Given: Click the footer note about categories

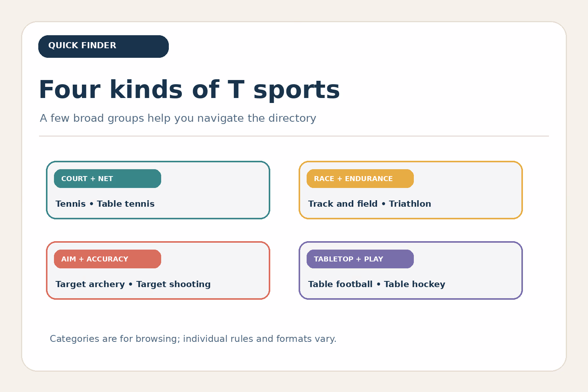Looking at the screenshot, I should pyautogui.click(x=193, y=339).
